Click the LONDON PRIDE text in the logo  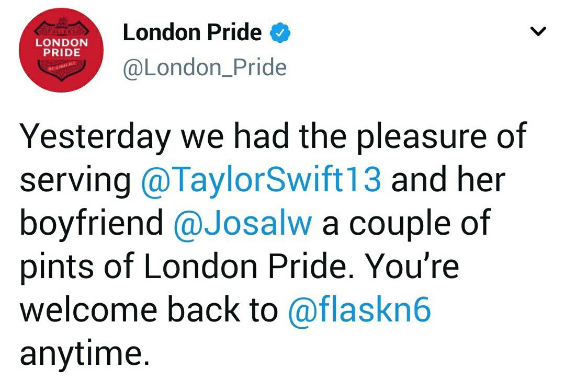pyautogui.click(x=61, y=48)
